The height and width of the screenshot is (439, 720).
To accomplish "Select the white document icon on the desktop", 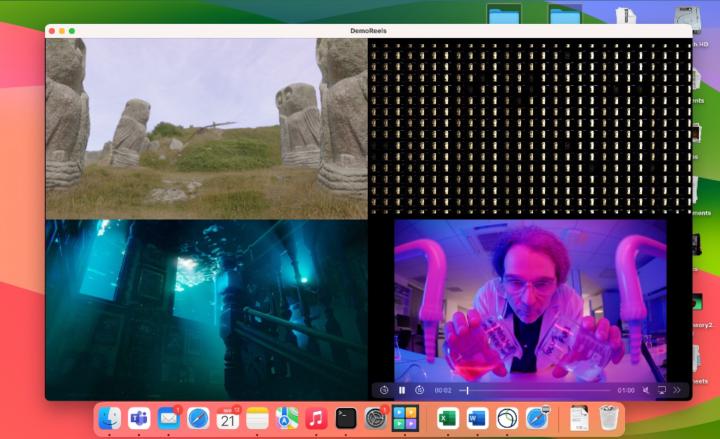I will 626,15.
